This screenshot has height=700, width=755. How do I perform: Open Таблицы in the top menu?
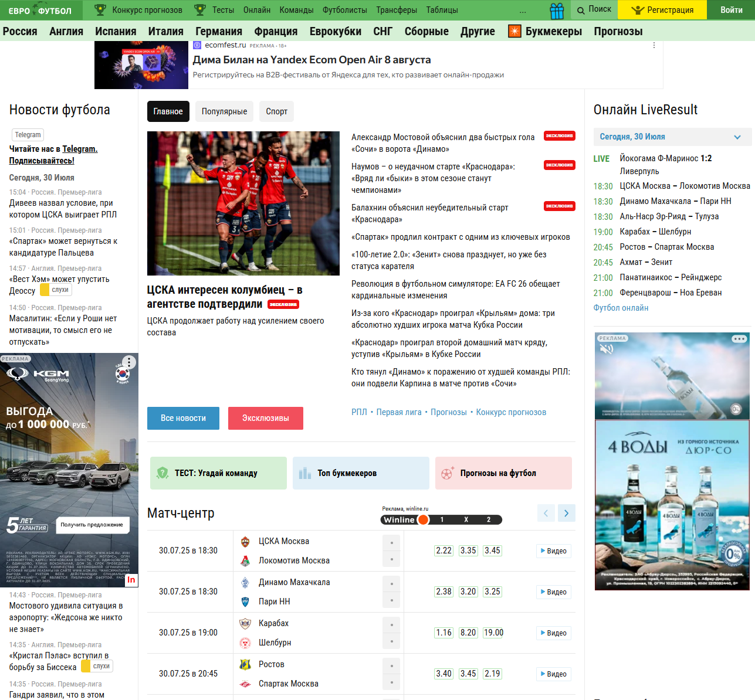(x=442, y=10)
